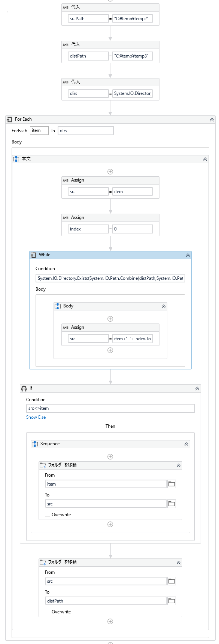Click browse folder icon beside 'item' From field
Viewport: 219px width, 644px height.
(171, 484)
